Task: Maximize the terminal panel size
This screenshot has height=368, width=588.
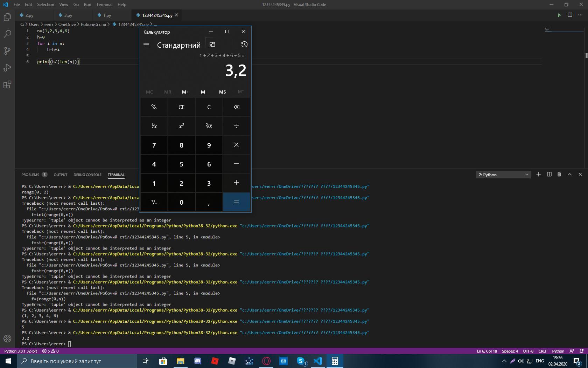Action: (x=569, y=175)
